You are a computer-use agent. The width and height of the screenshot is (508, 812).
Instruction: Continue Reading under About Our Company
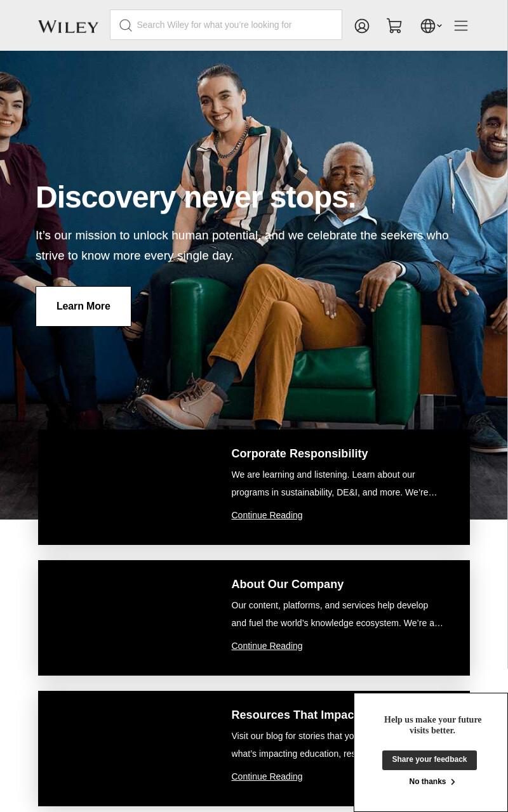[267, 646]
